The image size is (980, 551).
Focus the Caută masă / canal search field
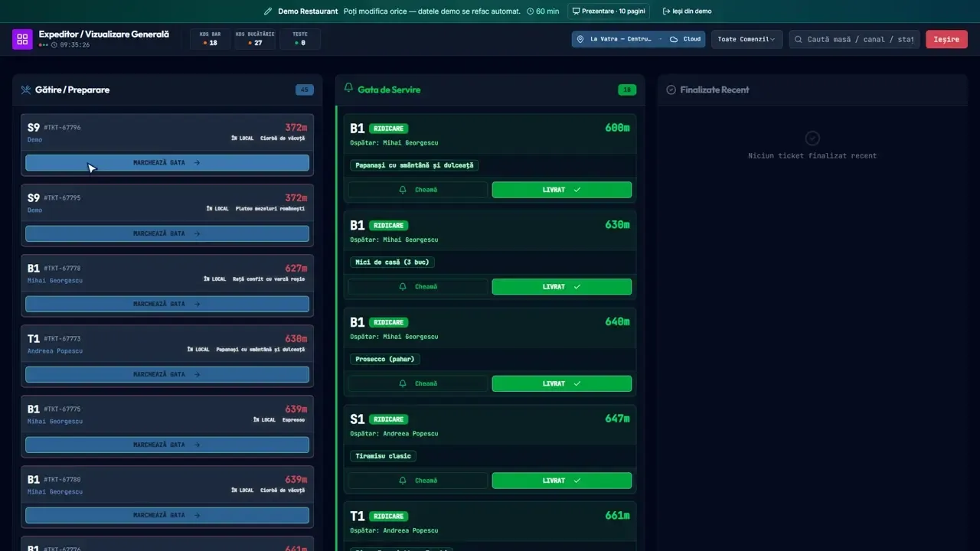(x=854, y=39)
